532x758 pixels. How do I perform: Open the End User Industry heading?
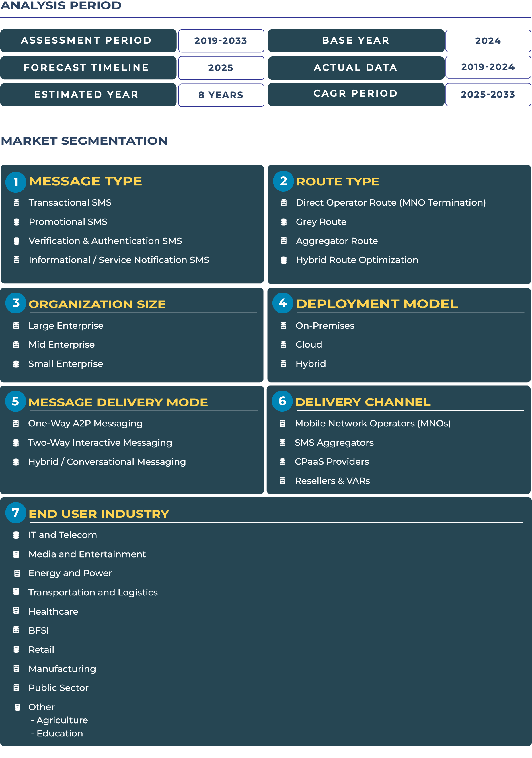click(99, 514)
